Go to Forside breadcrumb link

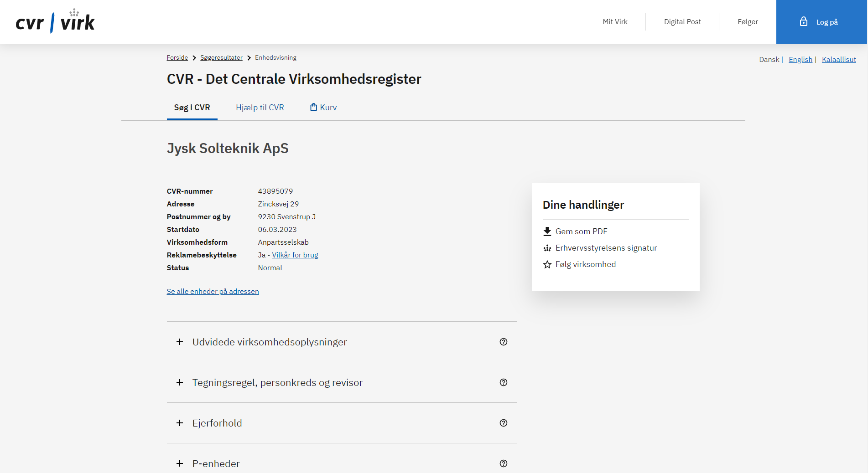177,57
